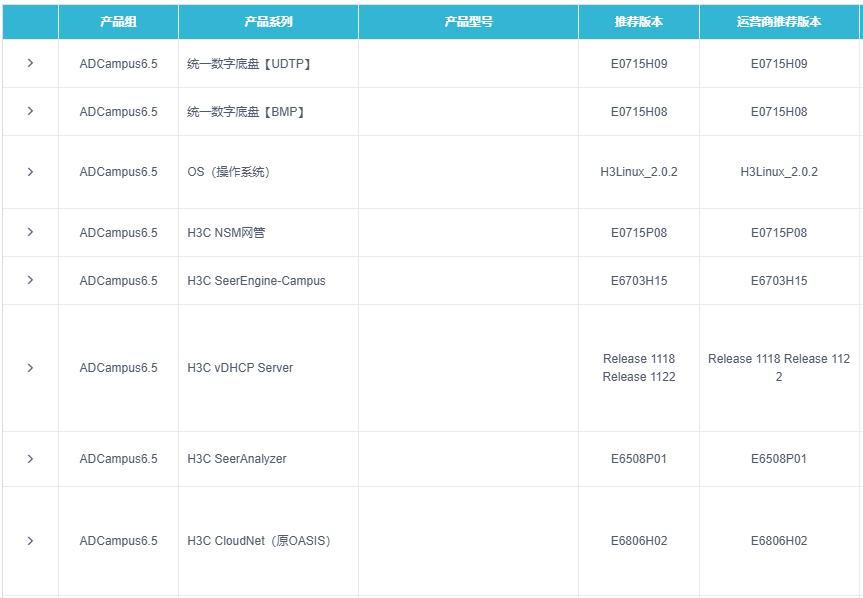The image size is (863, 598).
Task: Expand the OS（操作系统） row chevron
Action: click(x=30, y=172)
